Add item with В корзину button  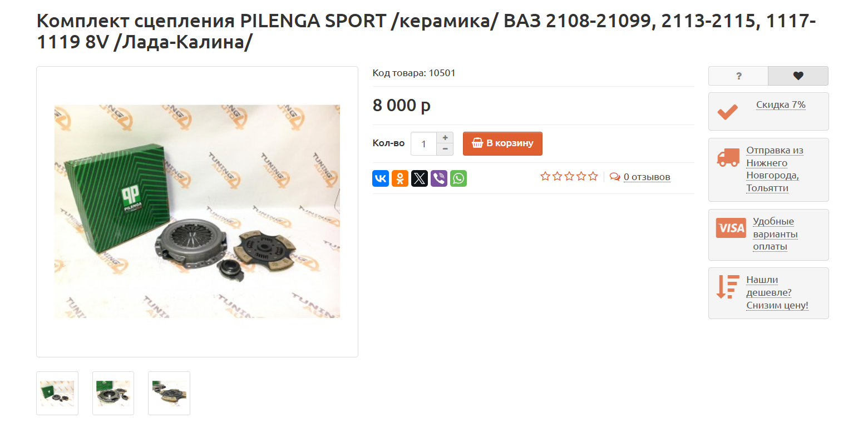point(502,143)
